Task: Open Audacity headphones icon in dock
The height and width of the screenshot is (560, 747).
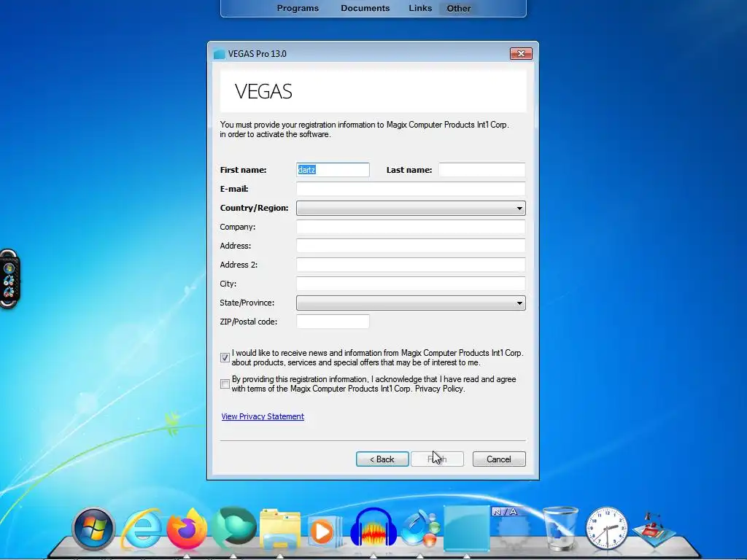Action: click(x=373, y=528)
